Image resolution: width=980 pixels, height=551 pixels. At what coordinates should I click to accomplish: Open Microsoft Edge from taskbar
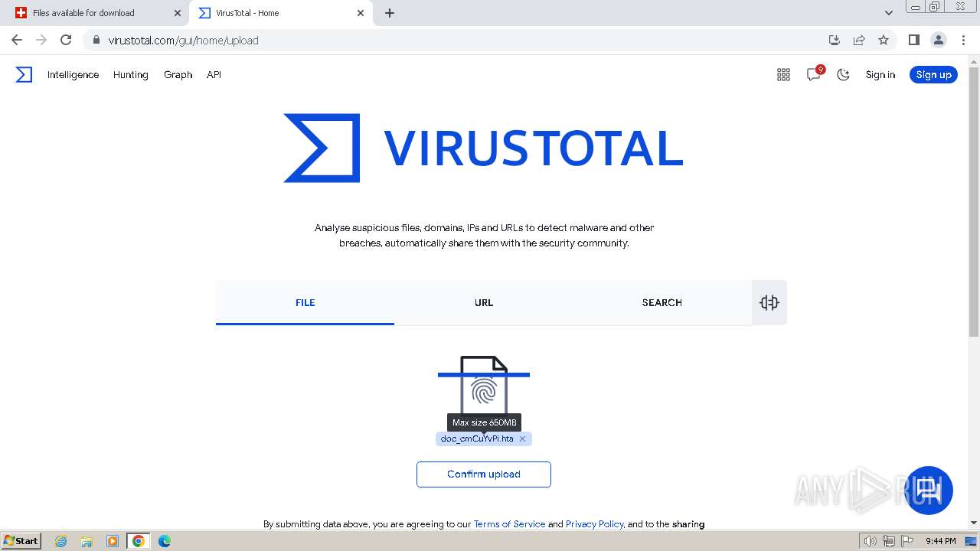point(165,541)
